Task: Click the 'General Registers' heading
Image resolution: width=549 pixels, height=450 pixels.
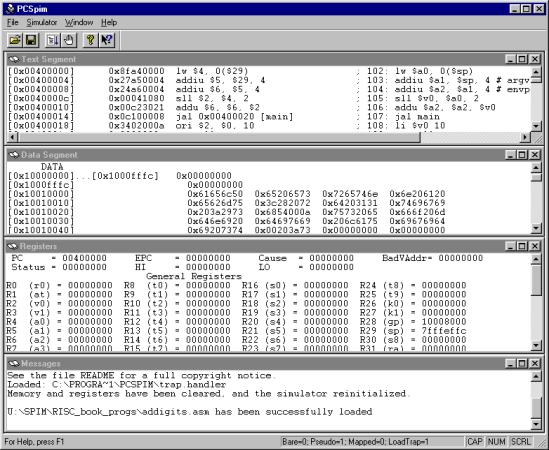Action: click(x=194, y=277)
